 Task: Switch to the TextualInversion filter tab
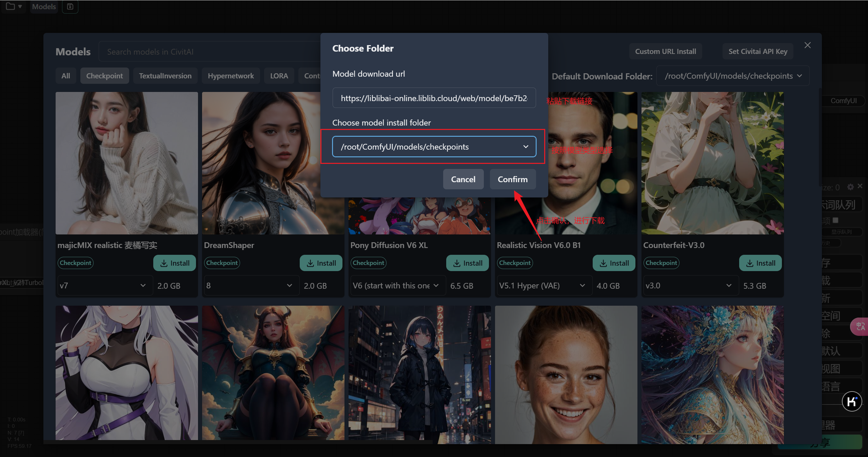[x=165, y=76]
